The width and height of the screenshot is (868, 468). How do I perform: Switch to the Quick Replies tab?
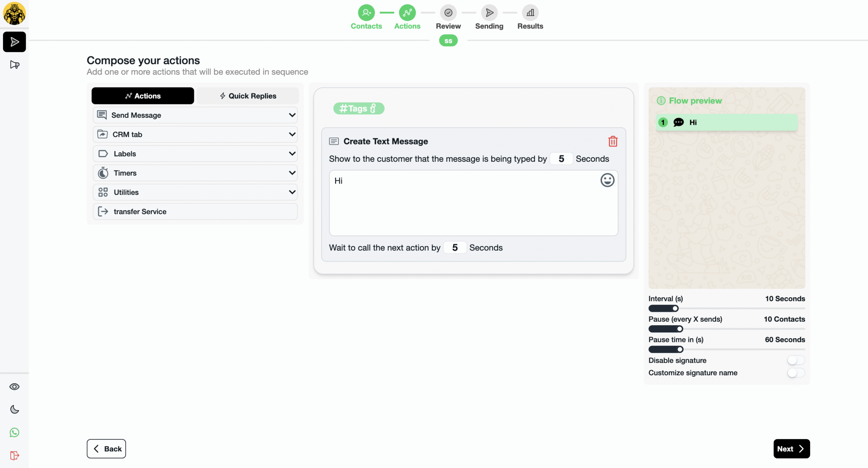pyautogui.click(x=248, y=96)
